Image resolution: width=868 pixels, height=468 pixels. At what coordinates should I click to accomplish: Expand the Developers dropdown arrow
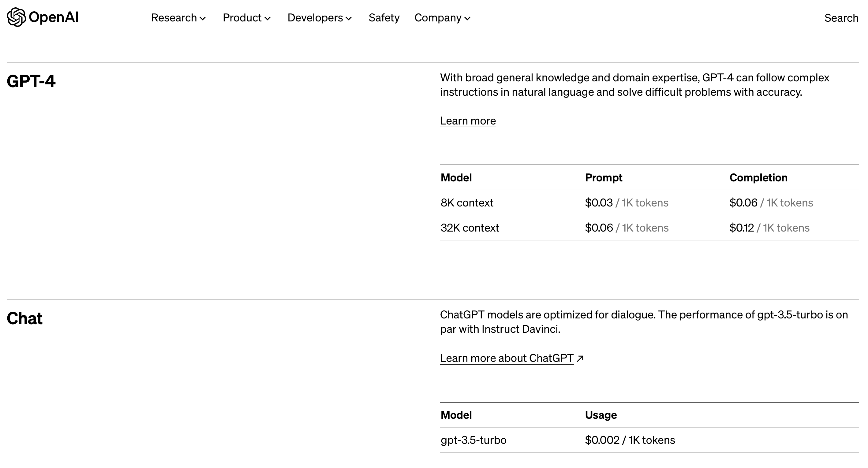(x=349, y=19)
